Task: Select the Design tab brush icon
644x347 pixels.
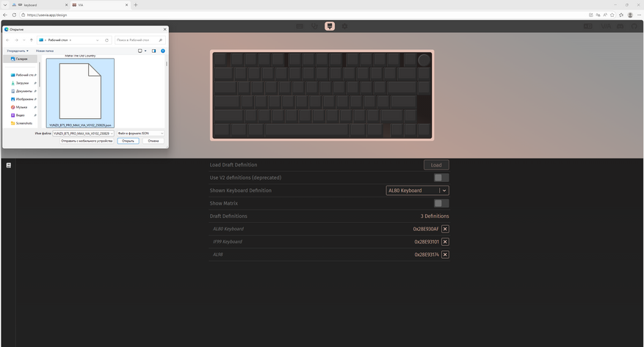Action: 330,26
